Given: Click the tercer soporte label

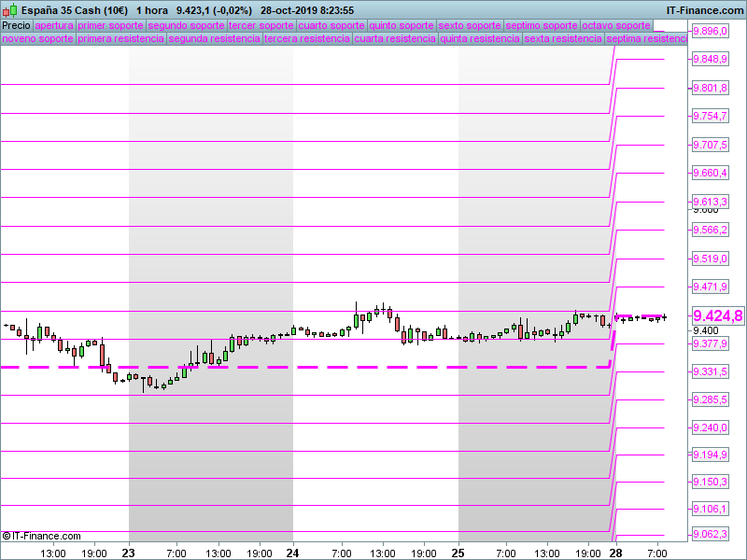Looking at the screenshot, I should pyautogui.click(x=261, y=26).
